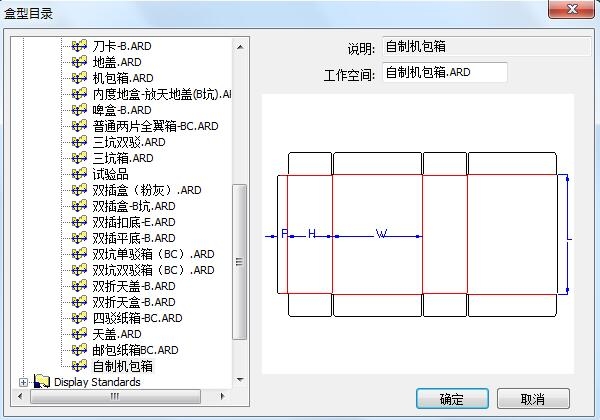Click the horizontal scrollbar thumb

pos(115,396)
